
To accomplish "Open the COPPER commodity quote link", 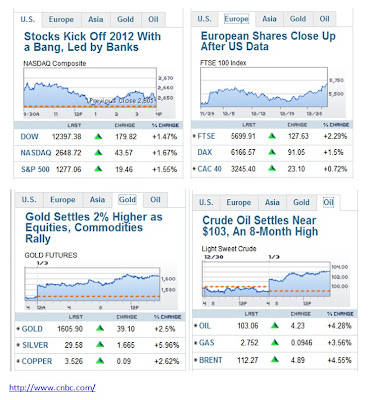I will point(37,361).
